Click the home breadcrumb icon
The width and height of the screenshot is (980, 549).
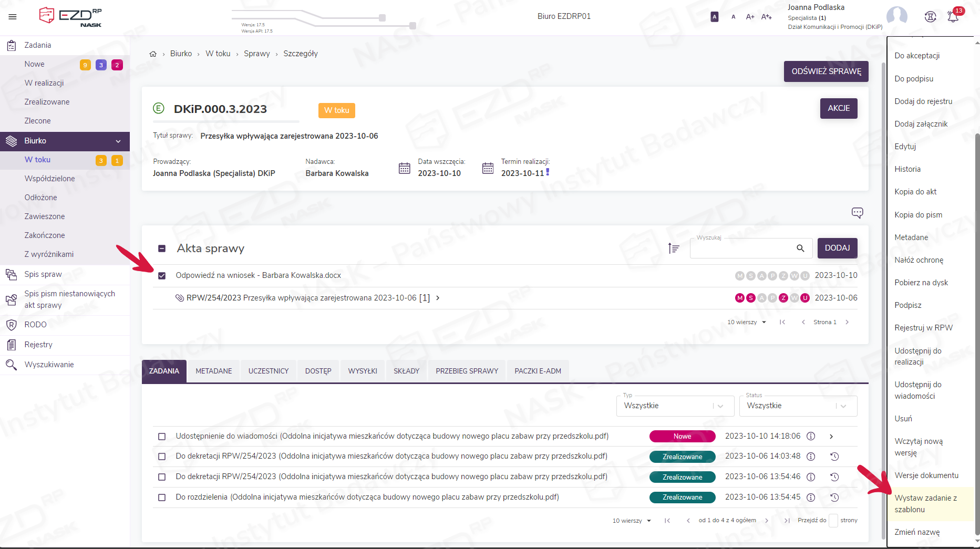point(153,54)
